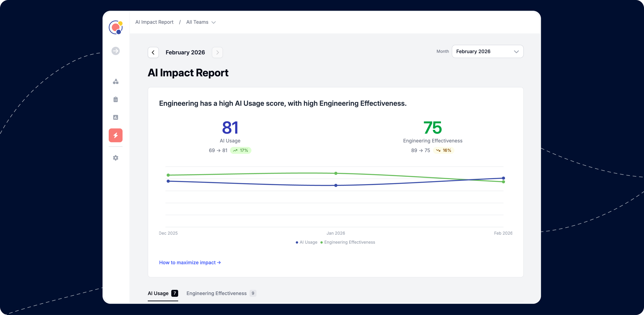Viewport: 644px width, 315px height.
Task: Select the lightning bolt AI Impact icon
Action: (116, 135)
